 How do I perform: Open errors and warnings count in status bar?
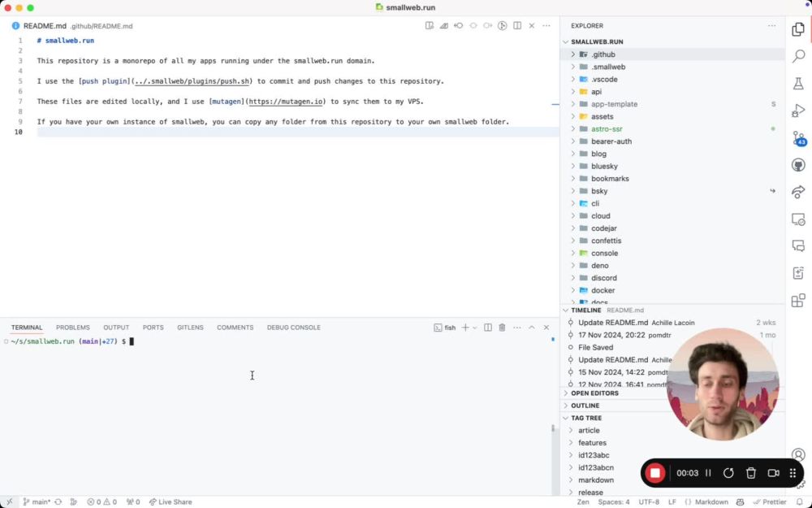click(x=102, y=502)
